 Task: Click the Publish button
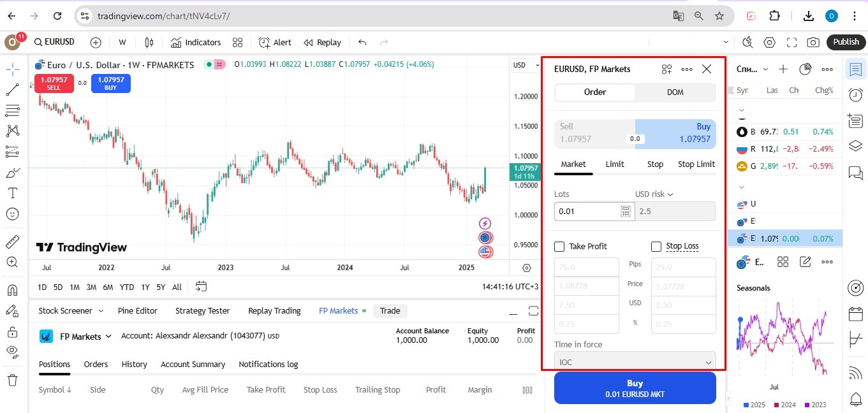click(x=846, y=42)
